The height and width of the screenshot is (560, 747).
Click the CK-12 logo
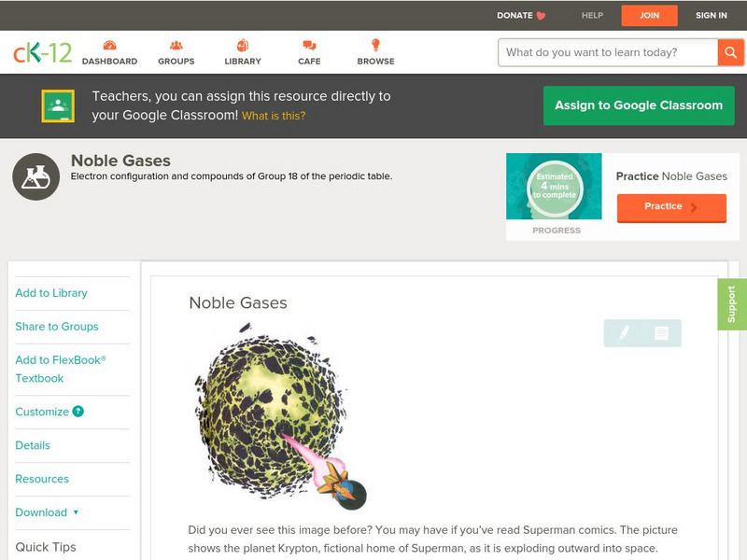pyautogui.click(x=42, y=53)
